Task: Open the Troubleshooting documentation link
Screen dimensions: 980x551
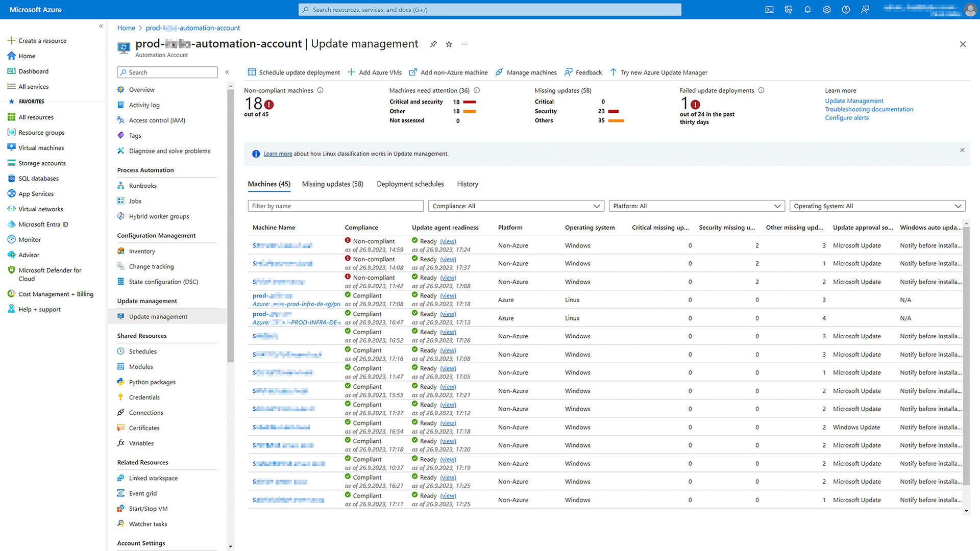Action: [x=869, y=109]
